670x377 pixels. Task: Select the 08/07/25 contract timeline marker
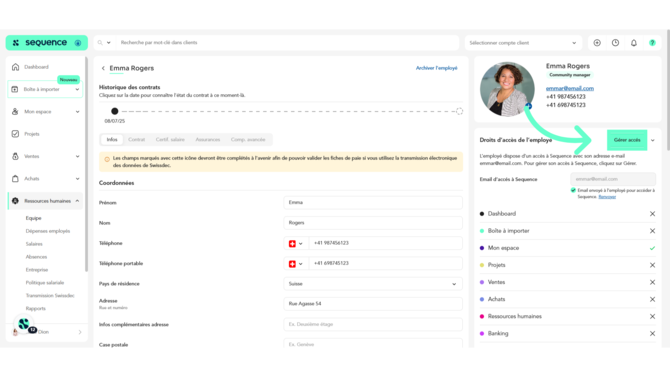[x=115, y=111]
